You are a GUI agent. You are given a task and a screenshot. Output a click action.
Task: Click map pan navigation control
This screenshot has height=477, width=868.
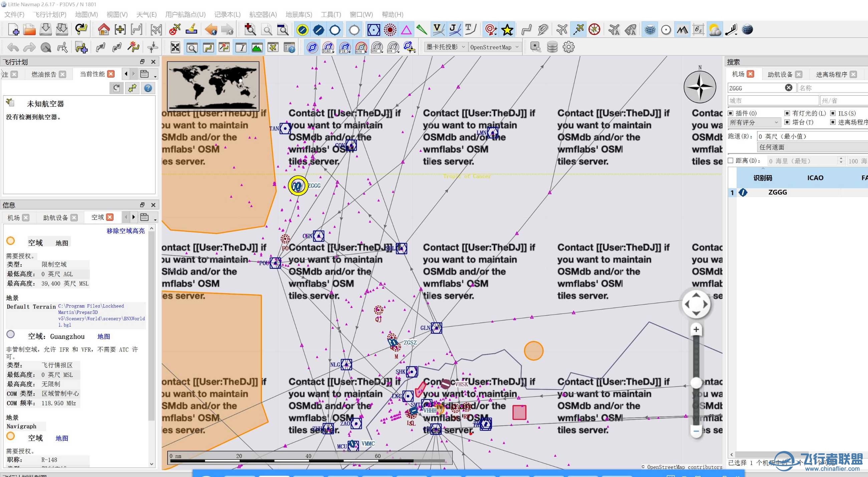696,305
